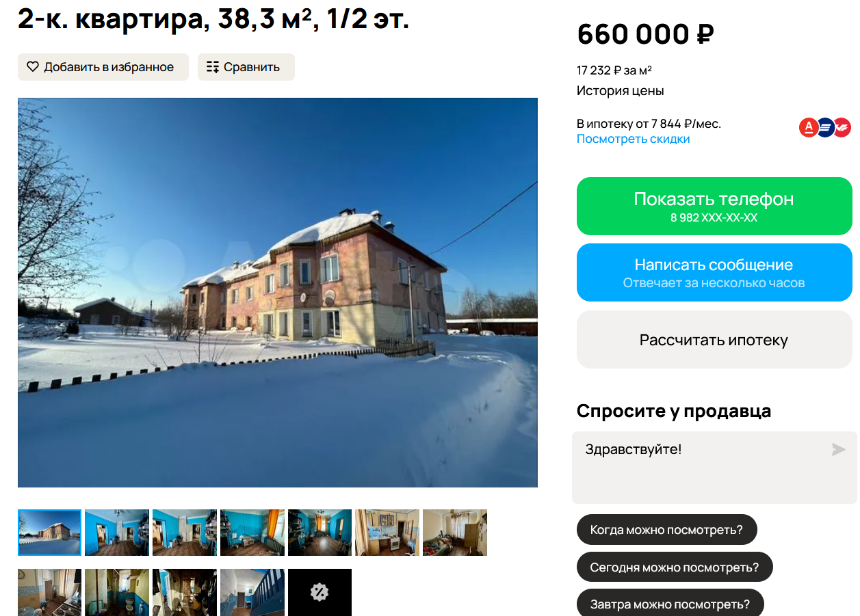Open the Посмотреть скидки link

(633, 139)
